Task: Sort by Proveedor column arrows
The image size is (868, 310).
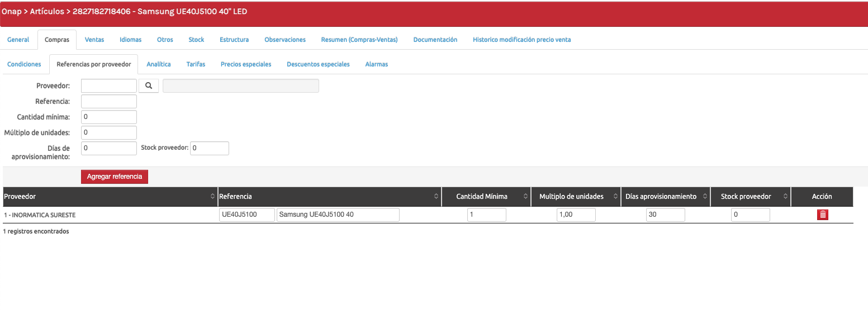Action: coord(212,197)
